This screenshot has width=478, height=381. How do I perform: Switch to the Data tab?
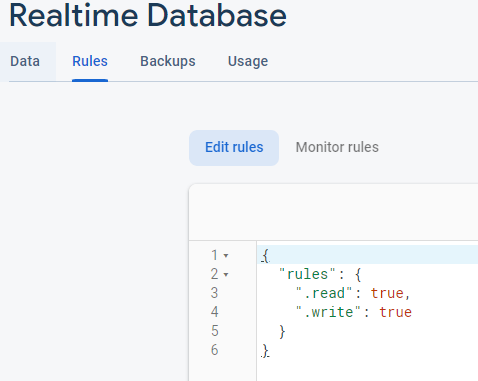pyautogui.click(x=25, y=62)
